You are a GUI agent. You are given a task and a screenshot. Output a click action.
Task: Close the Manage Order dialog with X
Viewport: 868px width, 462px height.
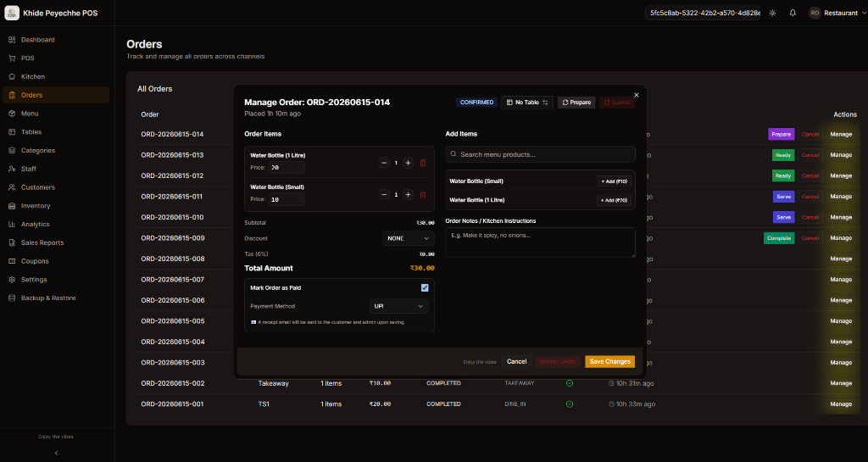[637, 95]
